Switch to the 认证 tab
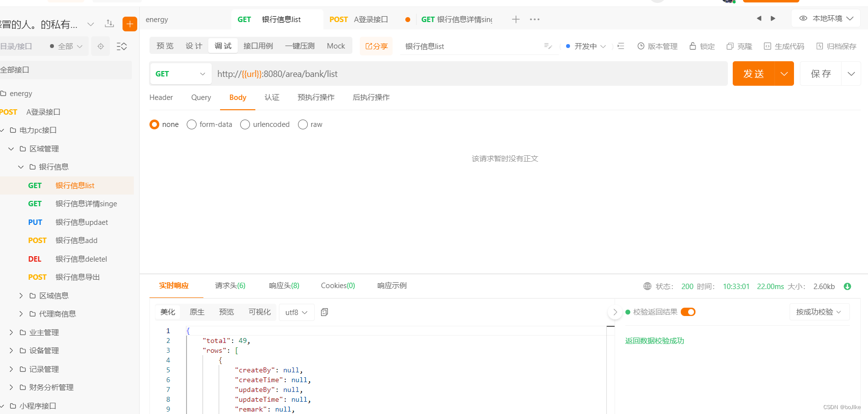This screenshot has height=414, width=868. (x=272, y=97)
